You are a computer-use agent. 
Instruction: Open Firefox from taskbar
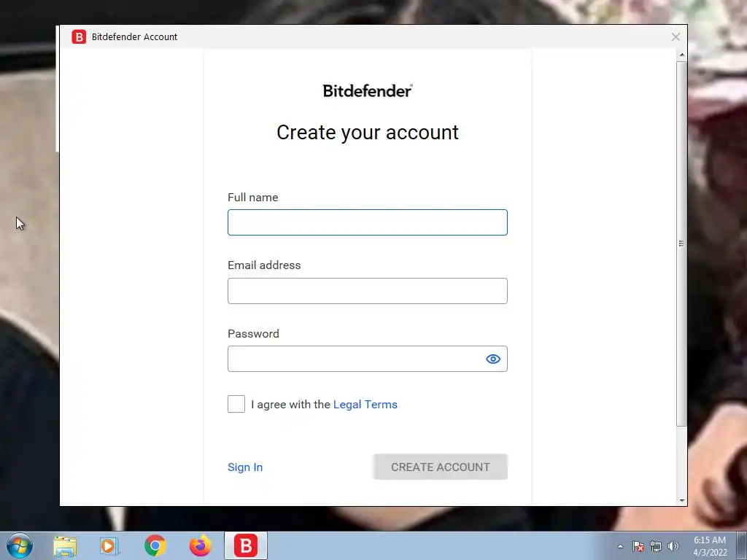(x=200, y=546)
